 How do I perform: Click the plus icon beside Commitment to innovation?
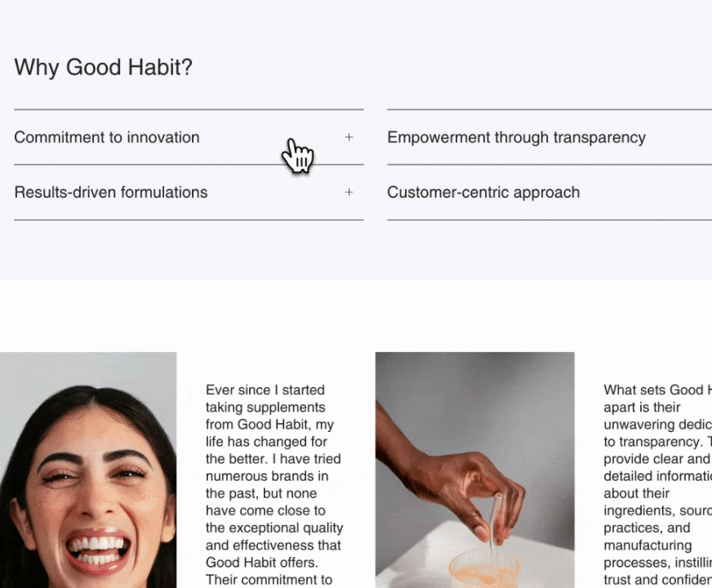click(x=349, y=137)
